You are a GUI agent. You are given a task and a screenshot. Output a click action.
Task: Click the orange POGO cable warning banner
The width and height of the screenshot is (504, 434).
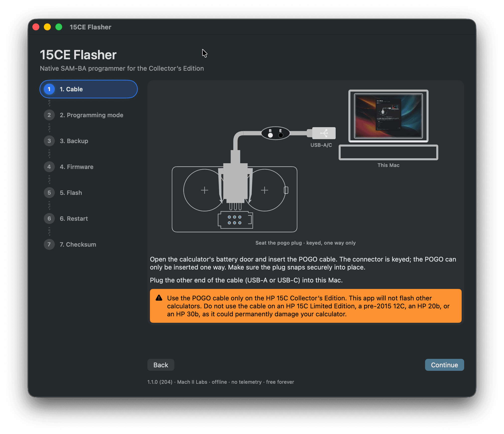(x=306, y=306)
